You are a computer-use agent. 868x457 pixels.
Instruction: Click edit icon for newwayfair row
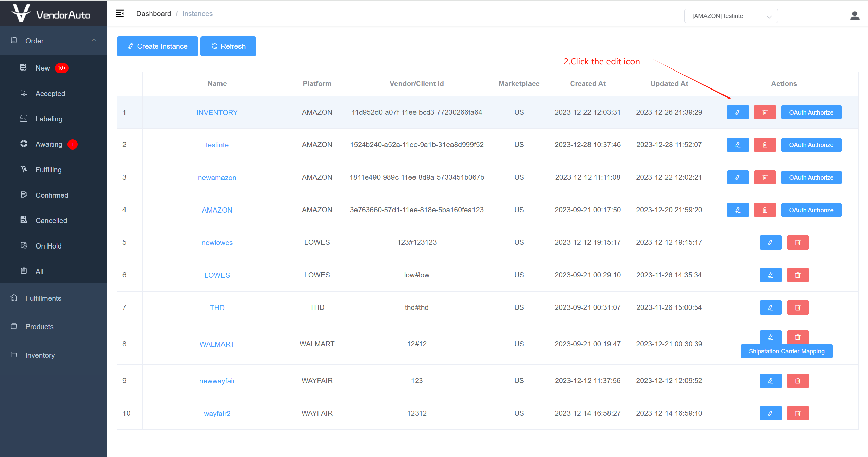coord(770,381)
